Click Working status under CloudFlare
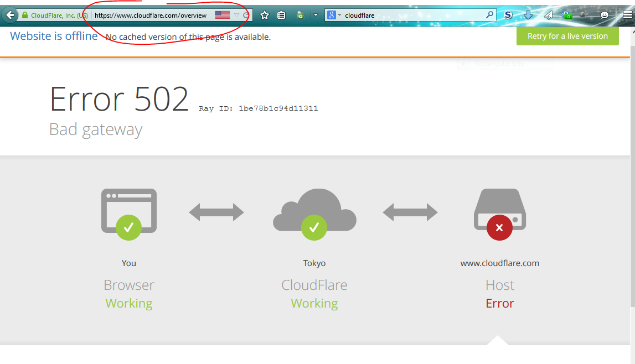 tap(314, 304)
